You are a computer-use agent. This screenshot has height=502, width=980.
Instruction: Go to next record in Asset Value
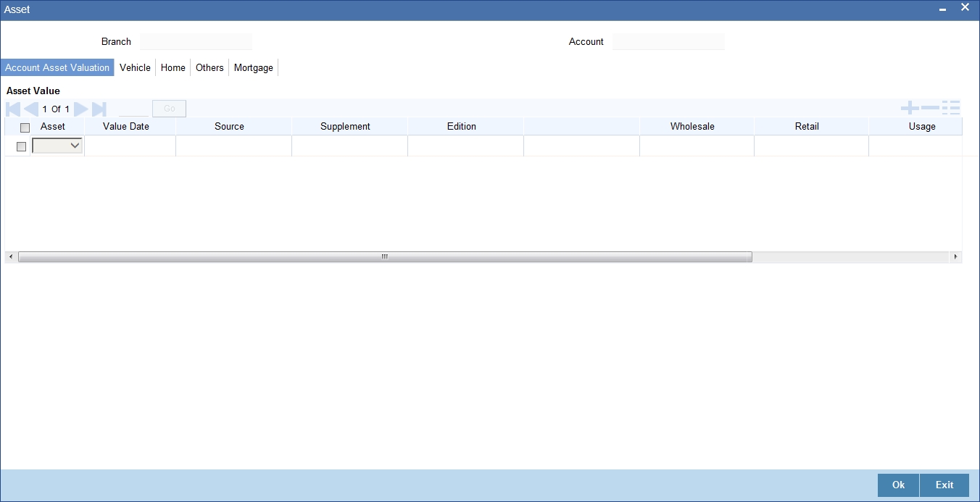click(80, 109)
